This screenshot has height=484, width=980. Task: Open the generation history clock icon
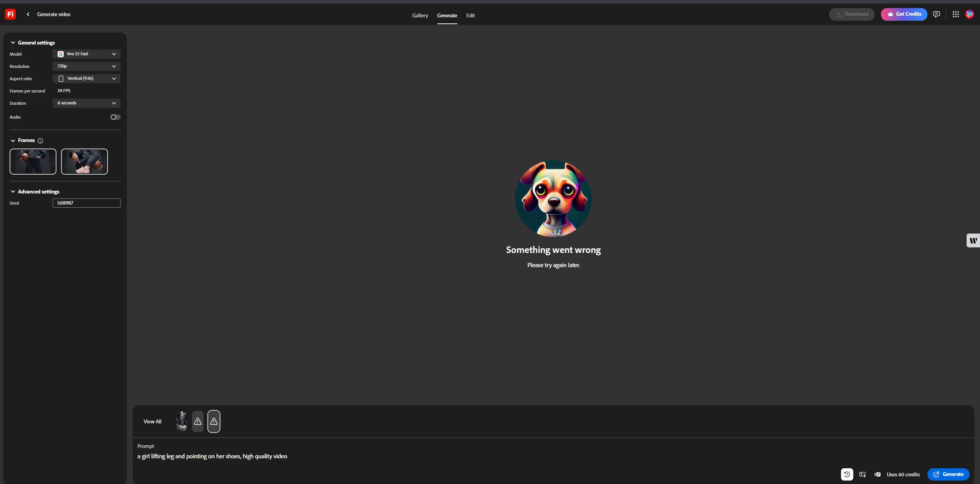click(x=847, y=474)
